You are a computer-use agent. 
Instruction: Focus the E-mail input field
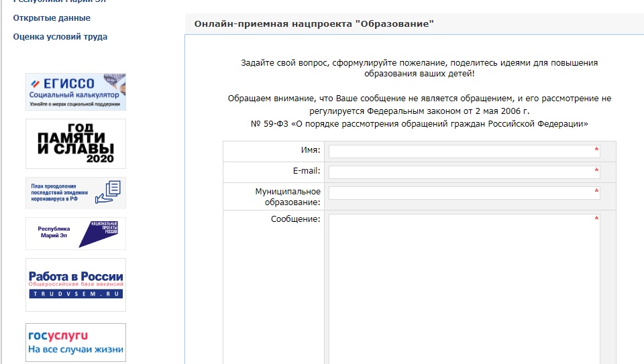coord(464,172)
